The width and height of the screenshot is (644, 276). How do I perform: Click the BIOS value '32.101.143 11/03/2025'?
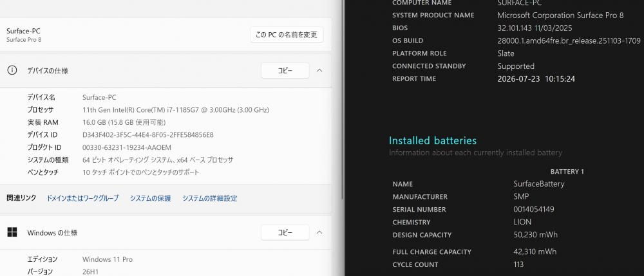535,28
